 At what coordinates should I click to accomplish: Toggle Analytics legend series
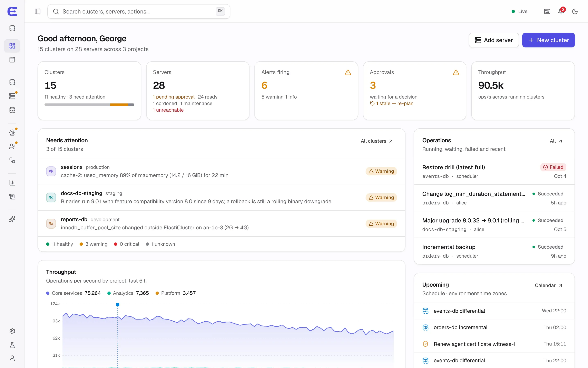click(x=128, y=293)
